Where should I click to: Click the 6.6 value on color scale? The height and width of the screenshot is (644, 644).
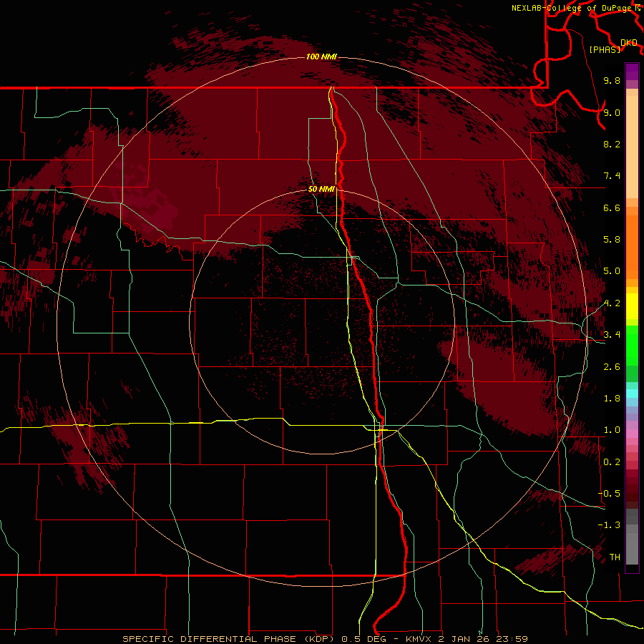point(612,208)
